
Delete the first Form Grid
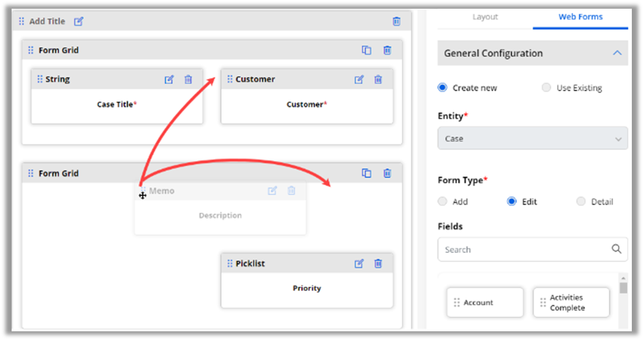(x=387, y=50)
